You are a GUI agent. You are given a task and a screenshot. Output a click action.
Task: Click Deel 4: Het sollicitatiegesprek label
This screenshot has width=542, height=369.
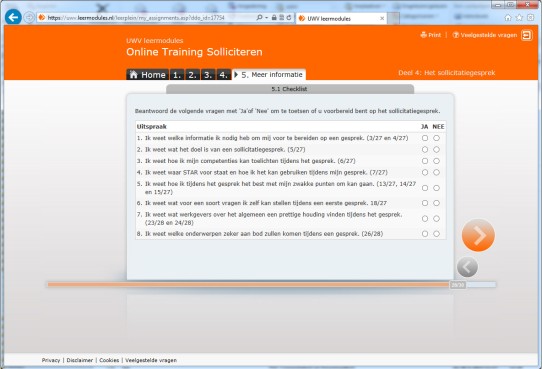(447, 73)
